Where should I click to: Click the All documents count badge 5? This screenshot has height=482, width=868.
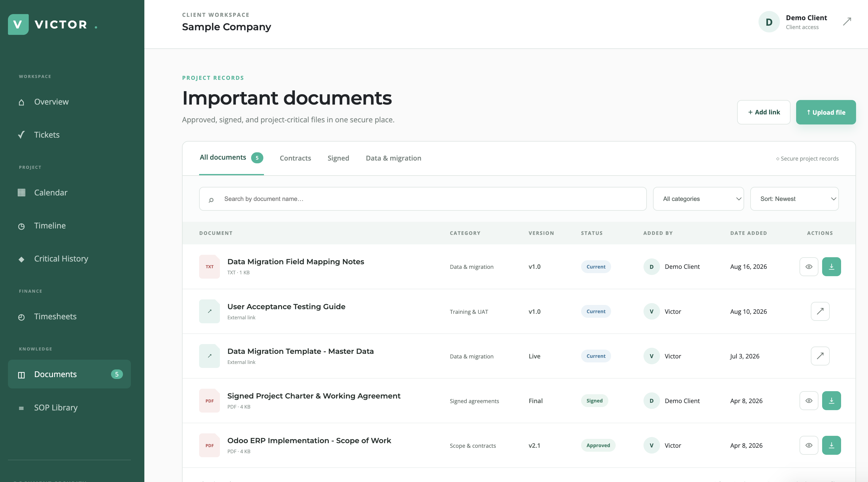[257, 158]
